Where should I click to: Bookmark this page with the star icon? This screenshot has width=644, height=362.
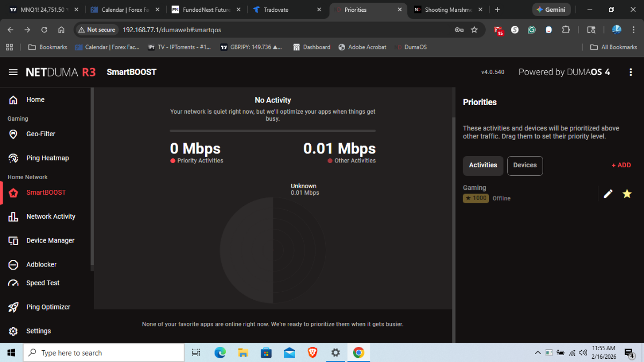tap(474, 30)
